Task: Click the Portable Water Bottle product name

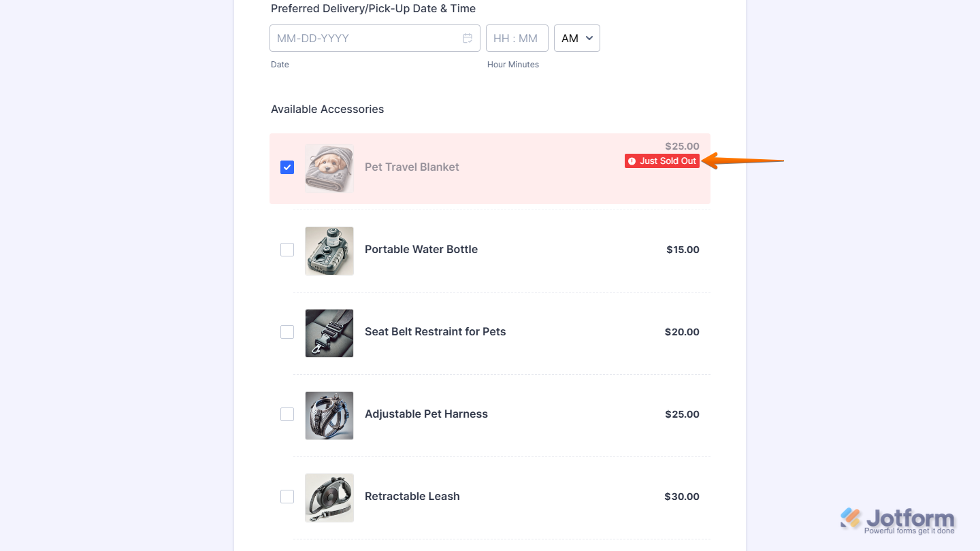Action: pos(421,249)
